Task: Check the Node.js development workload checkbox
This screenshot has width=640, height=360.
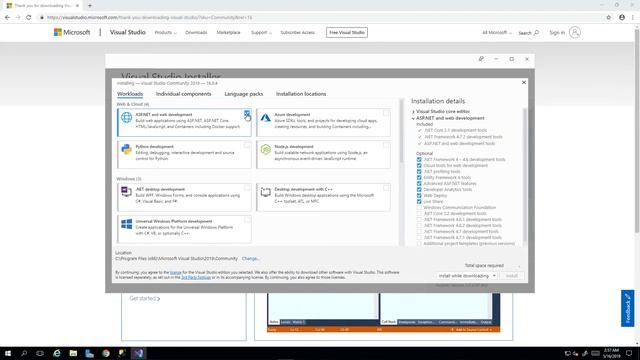Action: pyautogui.click(x=386, y=145)
